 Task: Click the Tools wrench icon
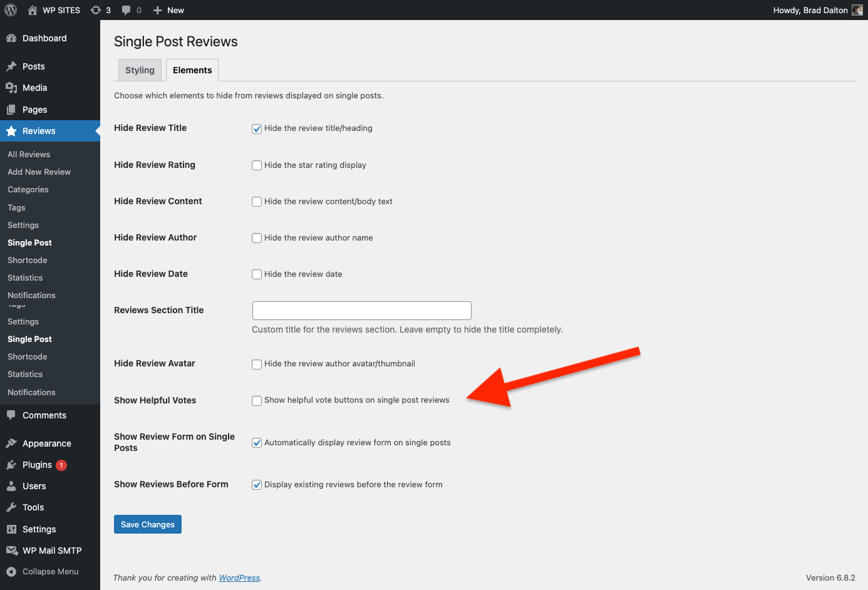(x=11, y=507)
